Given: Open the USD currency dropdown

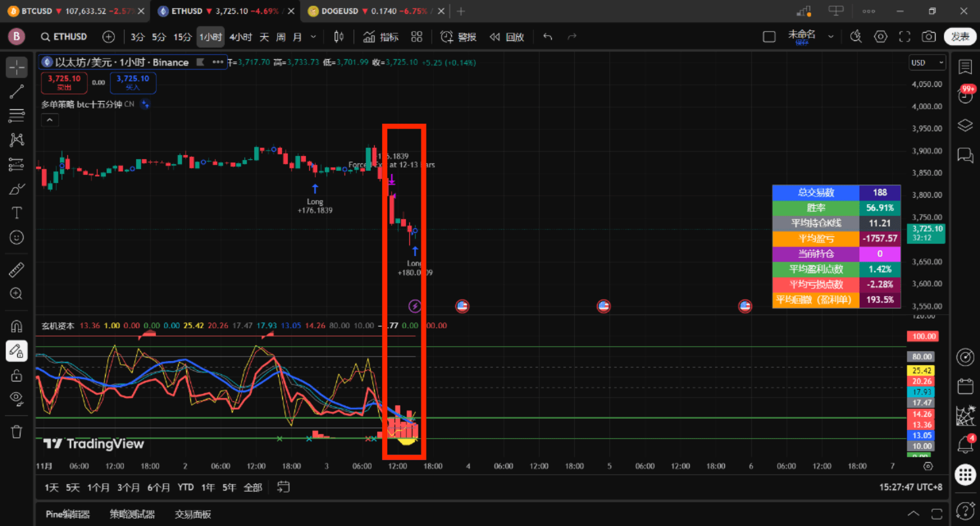Looking at the screenshot, I should pos(926,63).
